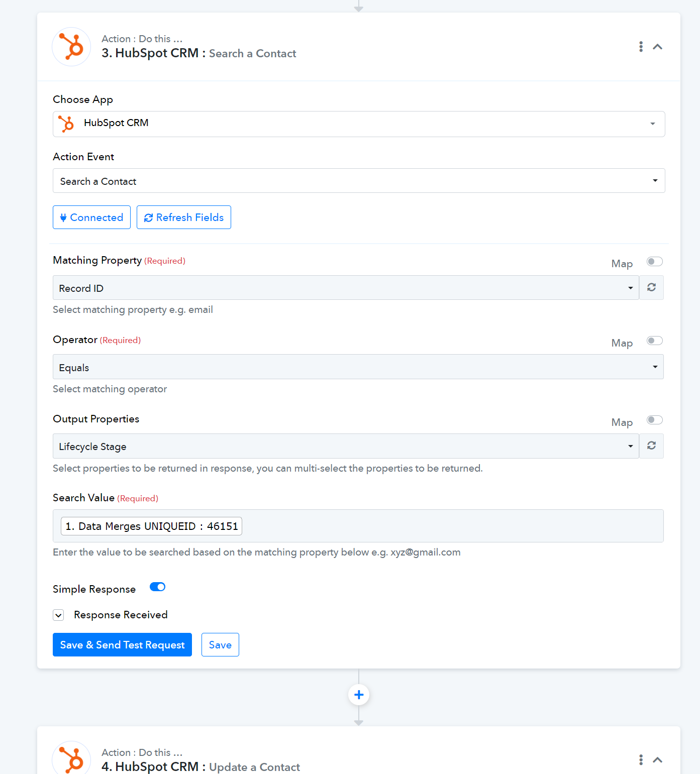Collapse step 3 using chevron arrow

tap(657, 47)
